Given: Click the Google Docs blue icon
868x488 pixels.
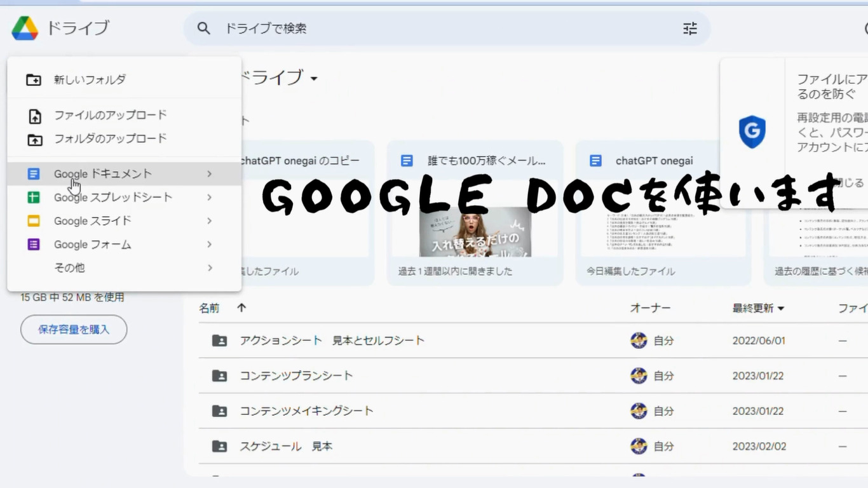Looking at the screenshot, I should point(34,173).
